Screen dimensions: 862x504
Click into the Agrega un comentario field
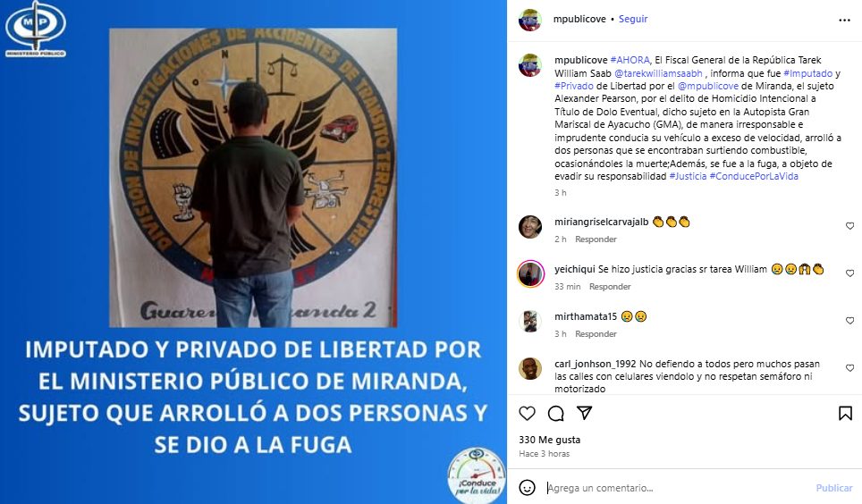pos(677,488)
